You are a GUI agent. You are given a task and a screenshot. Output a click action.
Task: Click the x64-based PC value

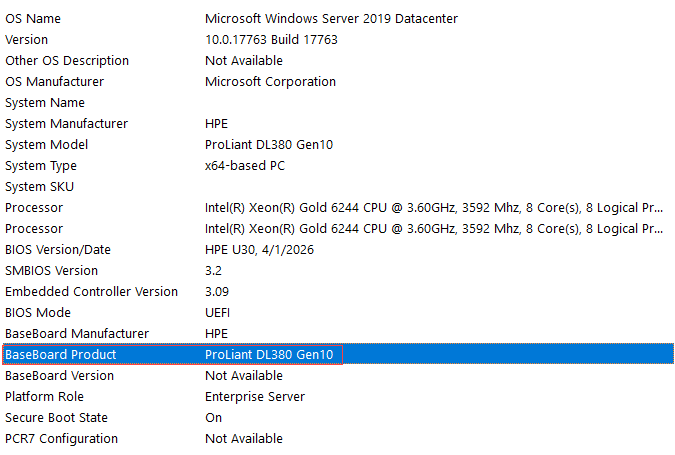click(245, 166)
